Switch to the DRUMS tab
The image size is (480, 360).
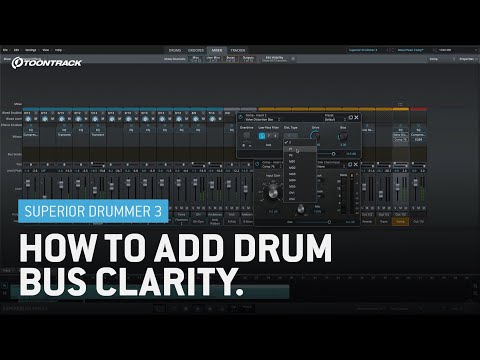175,50
